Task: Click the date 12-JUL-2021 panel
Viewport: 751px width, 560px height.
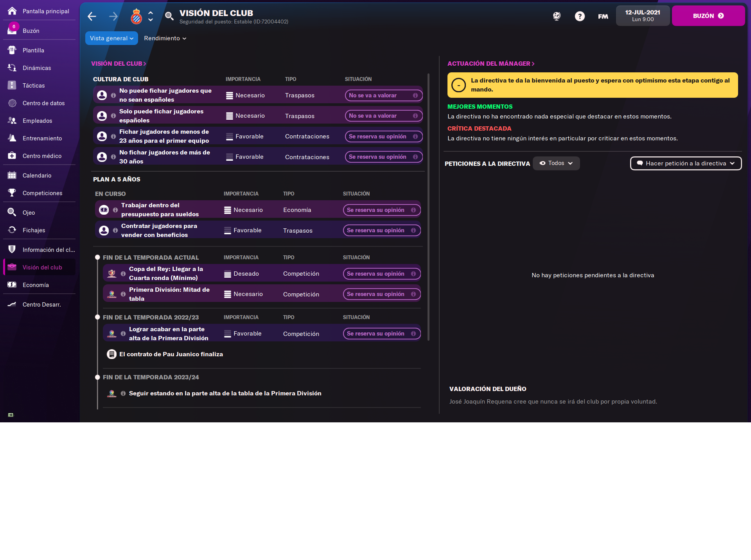Action: pyautogui.click(x=643, y=16)
